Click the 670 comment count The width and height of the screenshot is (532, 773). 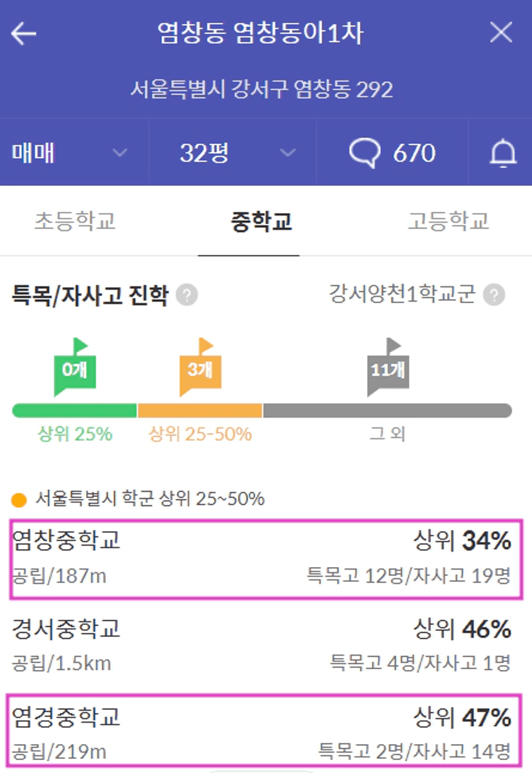click(414, 154)
